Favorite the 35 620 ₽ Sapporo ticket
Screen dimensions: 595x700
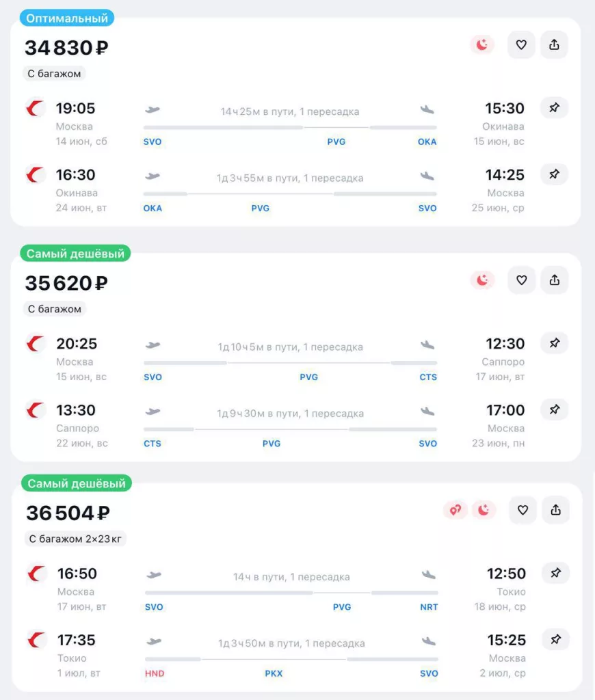tap(521, 280)
